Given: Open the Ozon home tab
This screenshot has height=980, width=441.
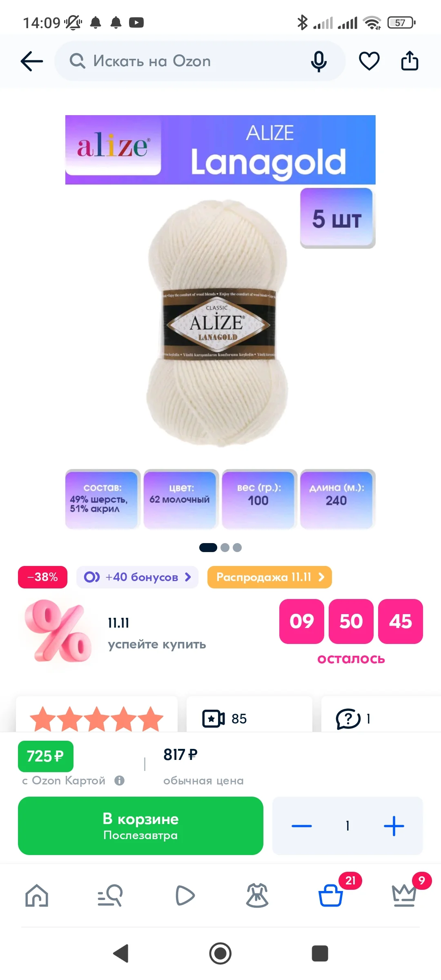Looking at the screenshot, I should point(37,895).
